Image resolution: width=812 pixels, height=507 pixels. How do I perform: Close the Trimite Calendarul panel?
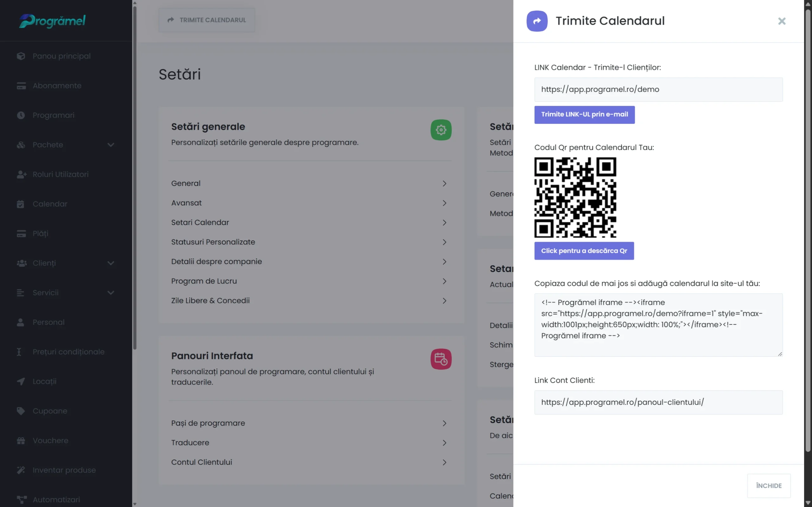click(x=782, y=21)
